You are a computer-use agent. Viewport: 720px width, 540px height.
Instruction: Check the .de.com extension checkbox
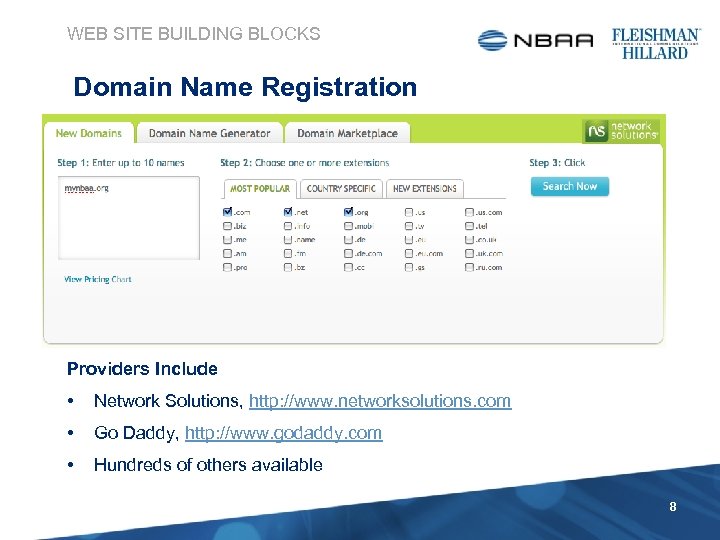[x=349, y=253]
